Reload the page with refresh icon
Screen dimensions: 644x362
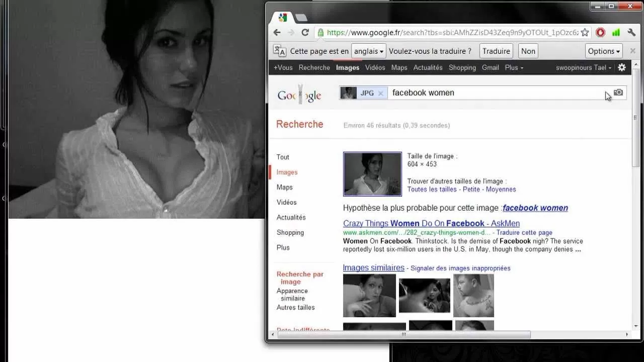305,32
